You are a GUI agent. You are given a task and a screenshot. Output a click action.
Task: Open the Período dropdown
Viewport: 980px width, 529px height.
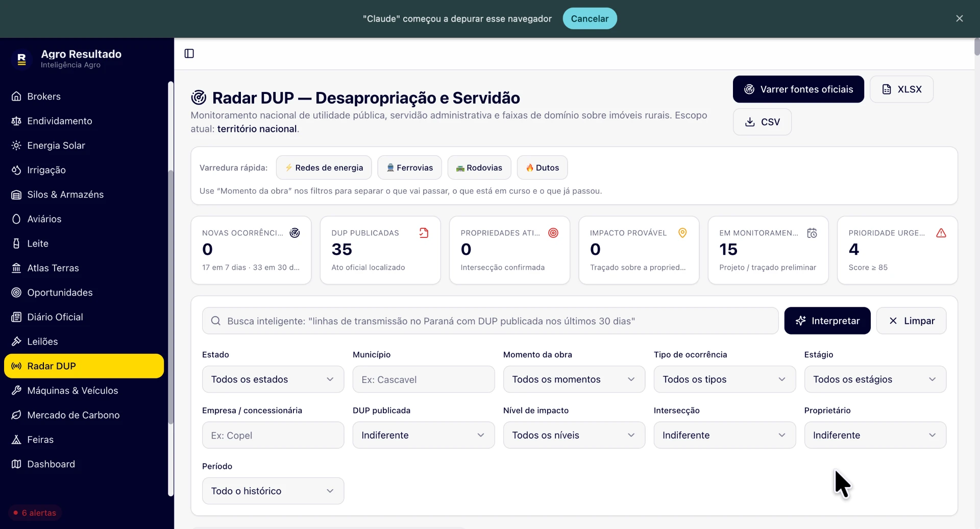point(273,491)
